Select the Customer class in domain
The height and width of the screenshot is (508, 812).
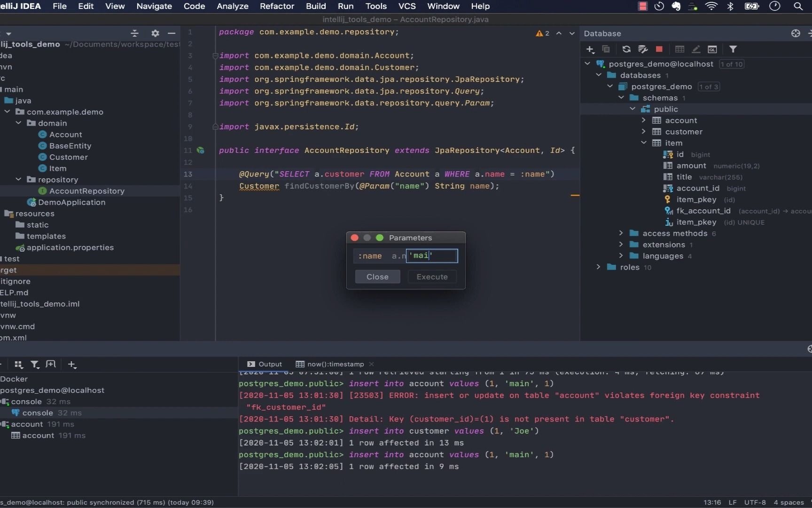(x=69, y=157)
